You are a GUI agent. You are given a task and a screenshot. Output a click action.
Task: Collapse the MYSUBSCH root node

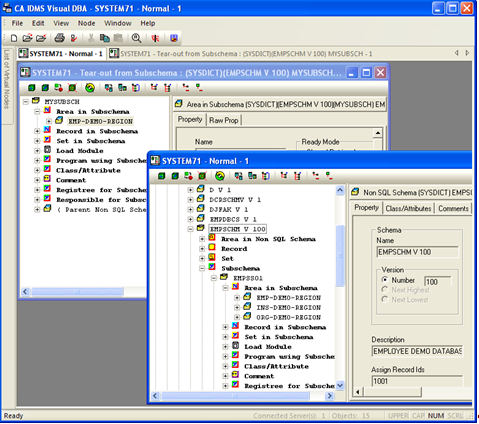point(26,102)
